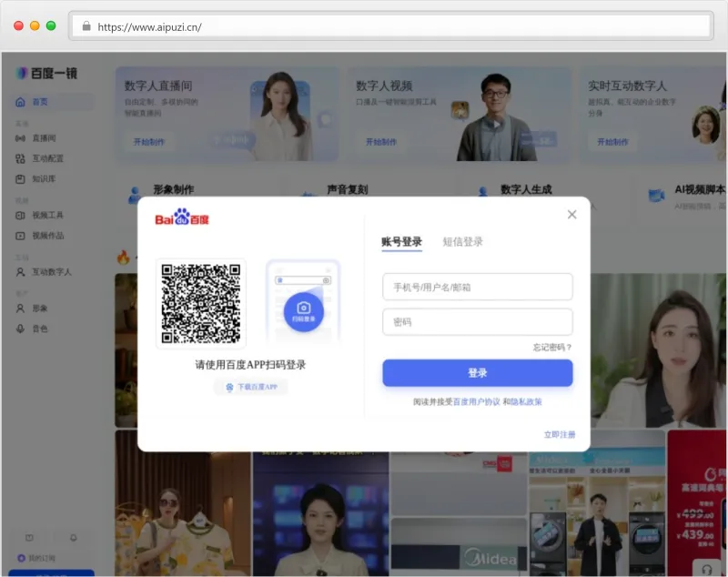Viewport: 728px width, 577px height.
Task: Click the browser address bar
Action: point(391,26)
